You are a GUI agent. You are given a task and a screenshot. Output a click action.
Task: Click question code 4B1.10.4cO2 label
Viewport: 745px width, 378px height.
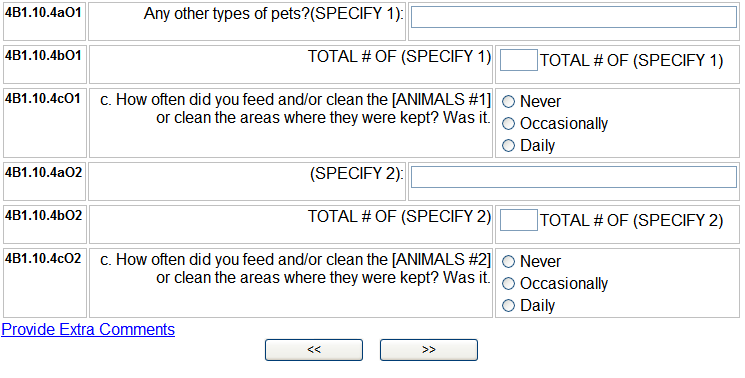(x=43, y=258)
